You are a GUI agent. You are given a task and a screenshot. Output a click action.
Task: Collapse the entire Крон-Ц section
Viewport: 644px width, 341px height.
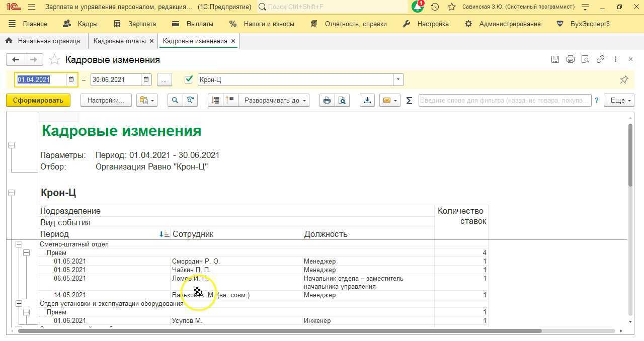[x=11, y=192]
